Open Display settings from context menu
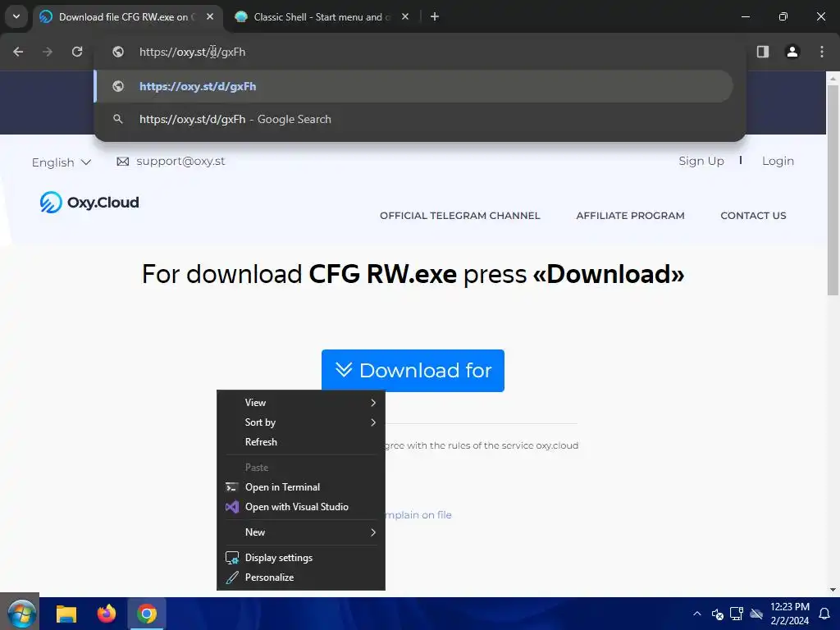Screen dimensions: 840x630 300,558
